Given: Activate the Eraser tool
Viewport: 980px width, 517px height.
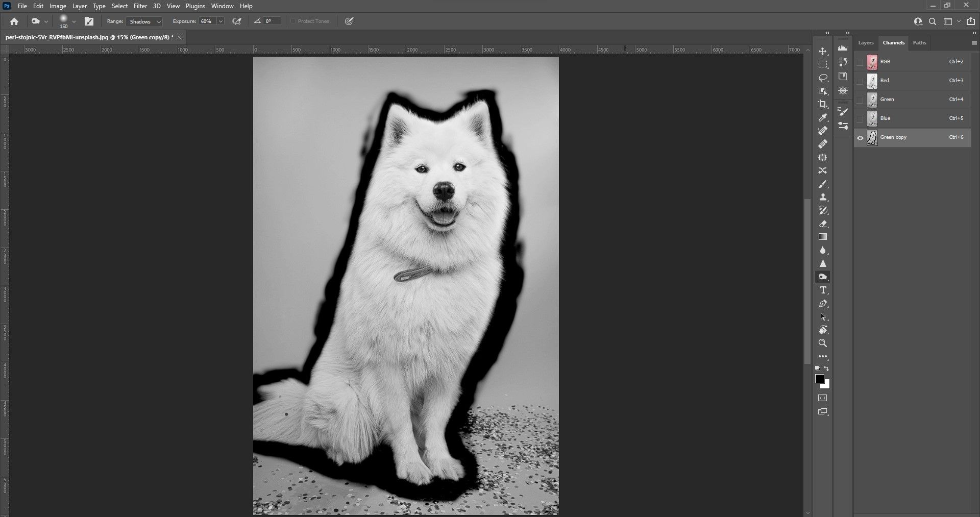Looking at the screenshot, I should coord(822,224).
